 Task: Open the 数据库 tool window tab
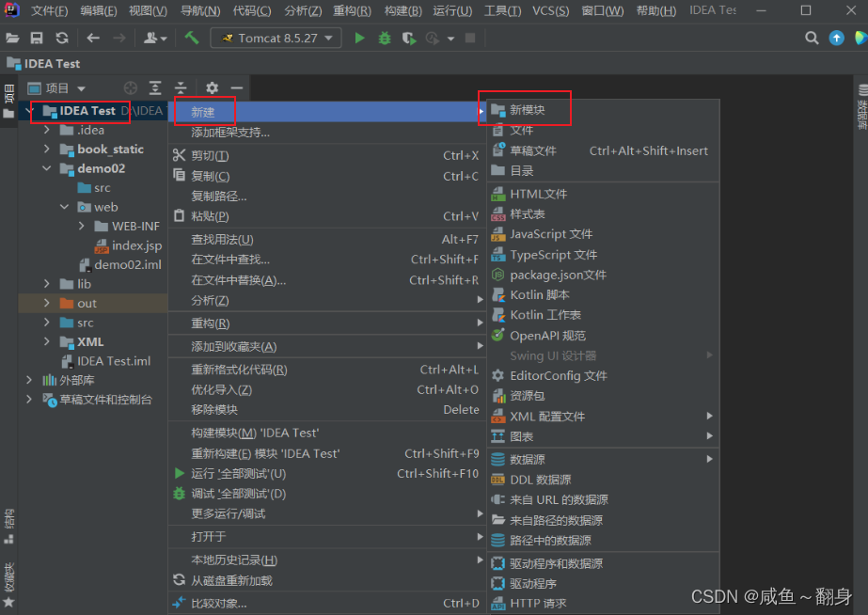point(862,107)
